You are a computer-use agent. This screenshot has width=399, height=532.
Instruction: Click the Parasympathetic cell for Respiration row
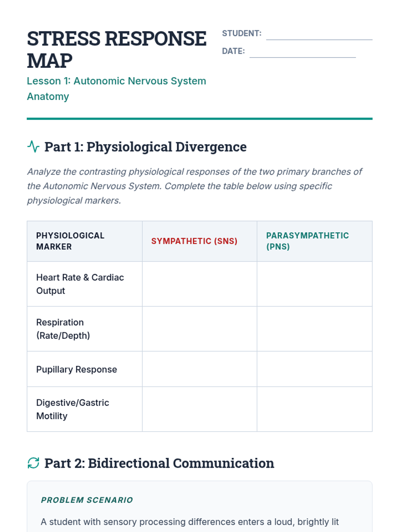tap(314, 329)
